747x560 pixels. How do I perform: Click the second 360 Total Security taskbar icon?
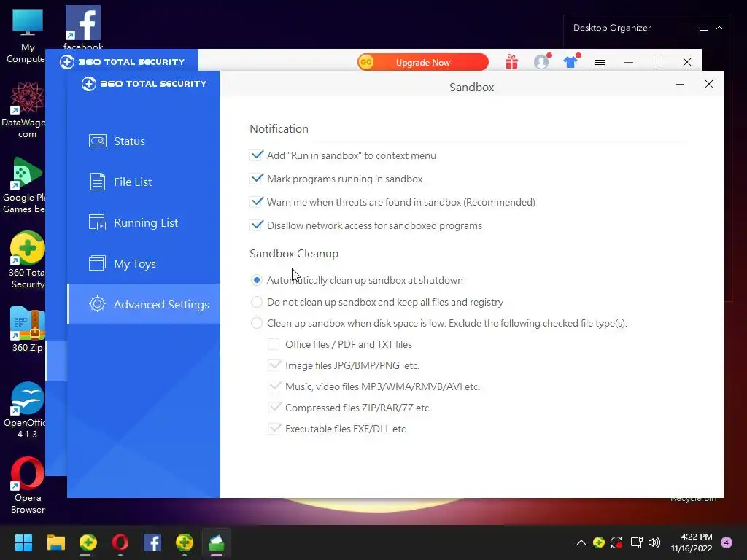185,542
